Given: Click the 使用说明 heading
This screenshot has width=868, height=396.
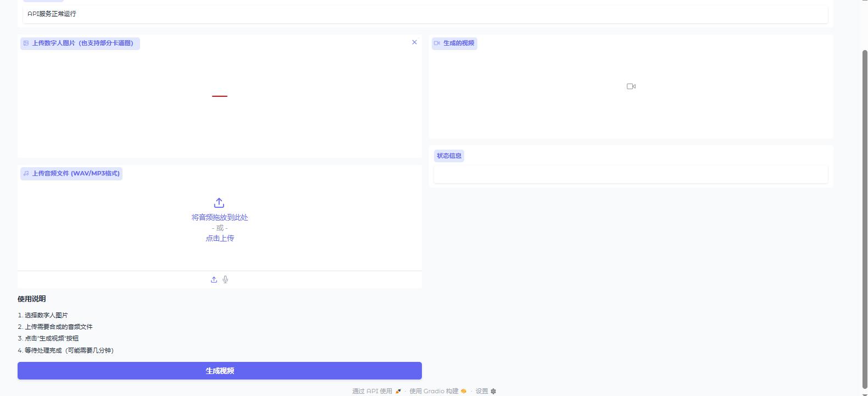Looking at the screenshot, I should [32, 299].
